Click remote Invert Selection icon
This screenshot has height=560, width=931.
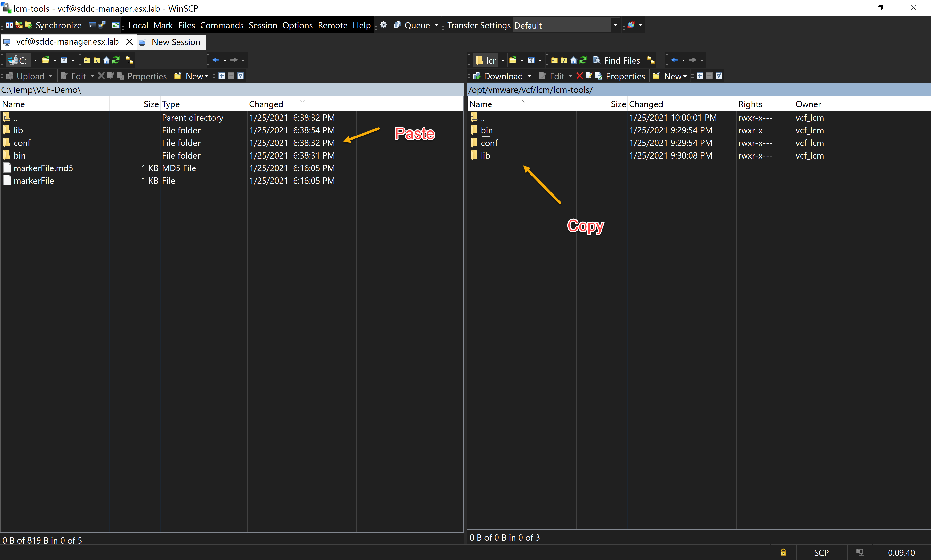pyautogui.click(x=719, y=76)
